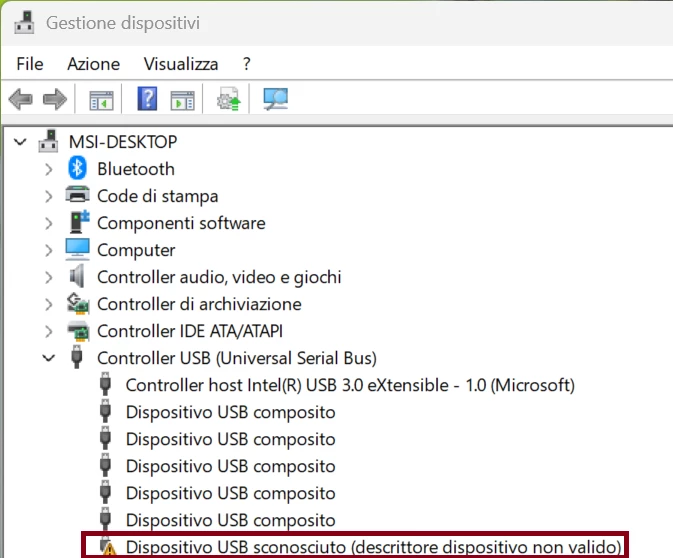Click the USB plug icon for Controller USB
Viewport: 673px width, 558px height.
[x=77, y=357]
